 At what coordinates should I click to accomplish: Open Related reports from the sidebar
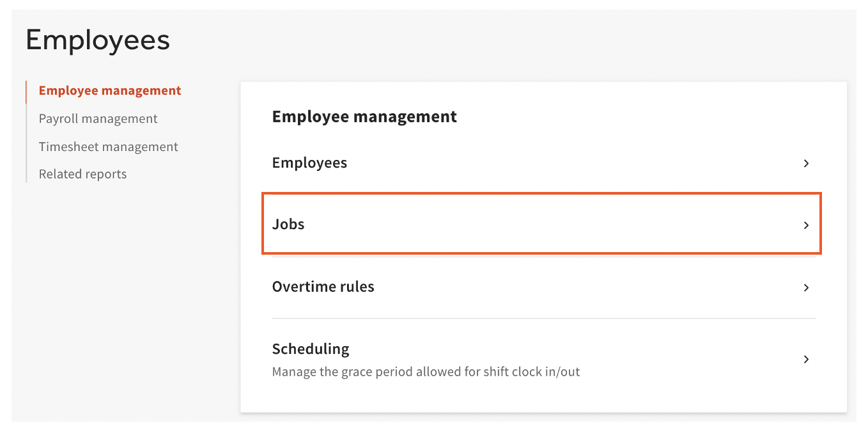click(x=82, y=173)
